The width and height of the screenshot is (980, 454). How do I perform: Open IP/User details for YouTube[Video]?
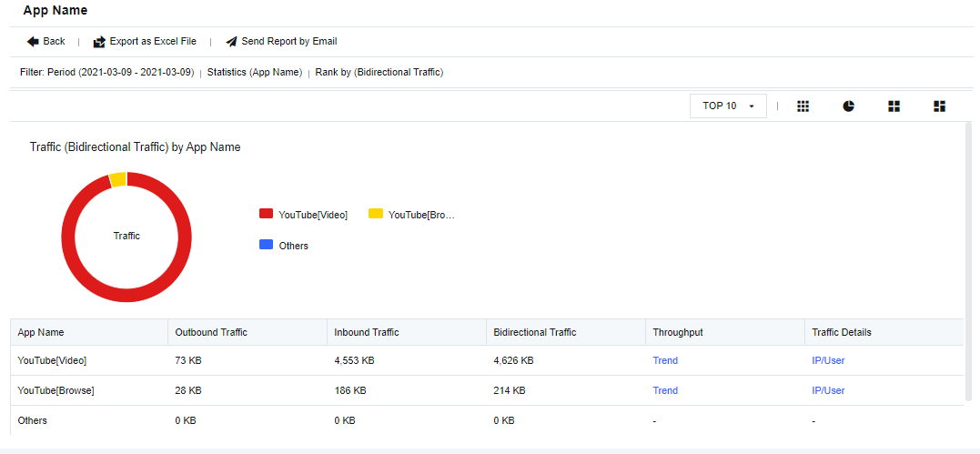(828, 360)
